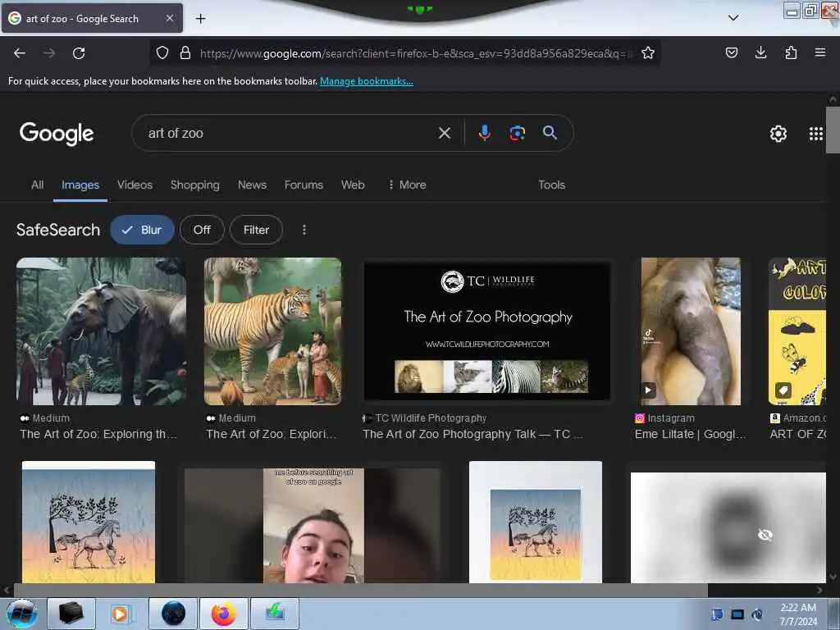Set SafeSearch to Filter
Screen dimensions: 840x630
point(256,230)
